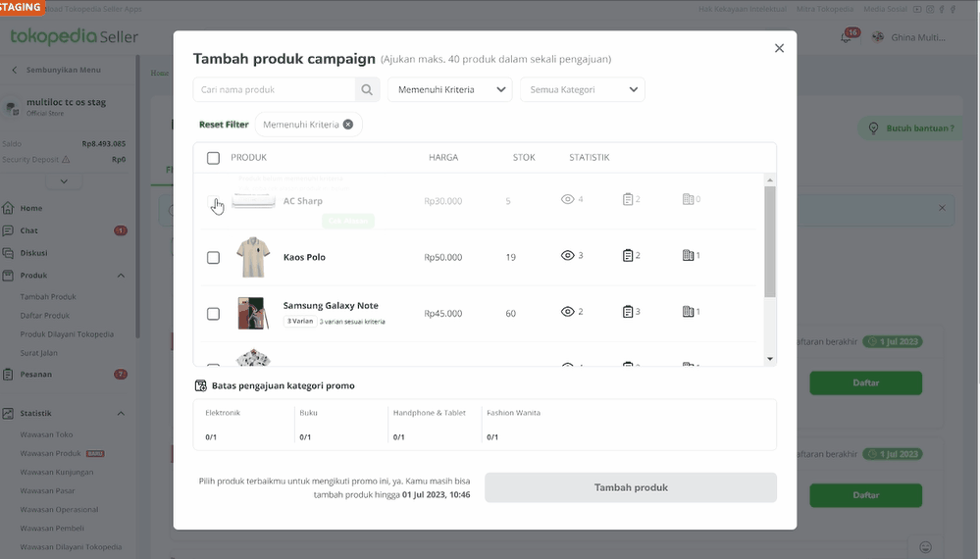The width and height of the screenshot is (980, 559).
Task: Click the shop avatar next to Ghina Multi
Action: 878,37
